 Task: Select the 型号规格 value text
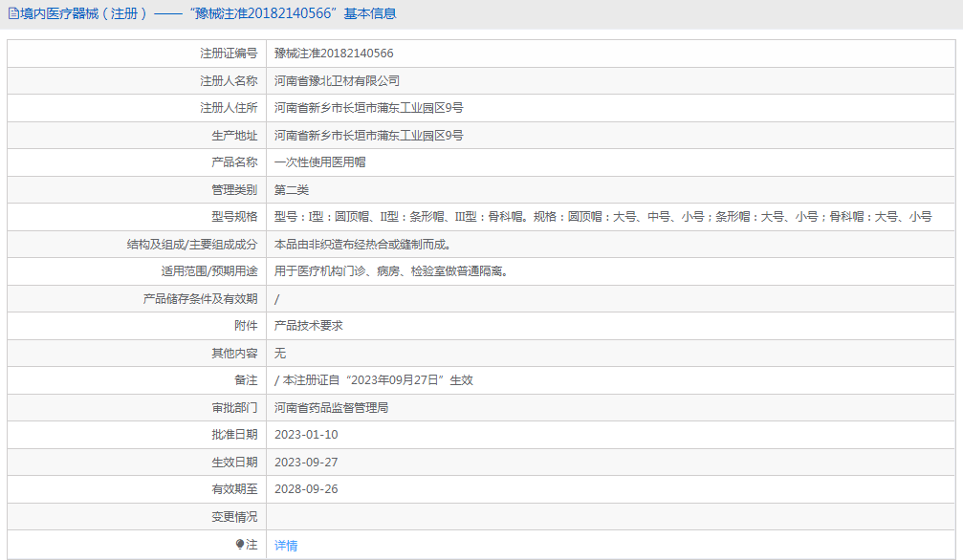pyautogui.click(x=603, y=217)
